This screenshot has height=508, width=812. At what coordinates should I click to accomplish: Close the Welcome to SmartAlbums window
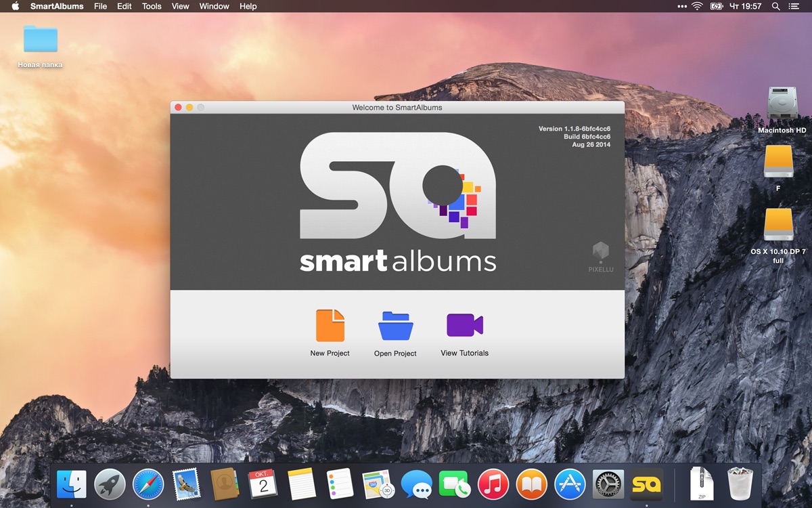[x=179, y=107]
